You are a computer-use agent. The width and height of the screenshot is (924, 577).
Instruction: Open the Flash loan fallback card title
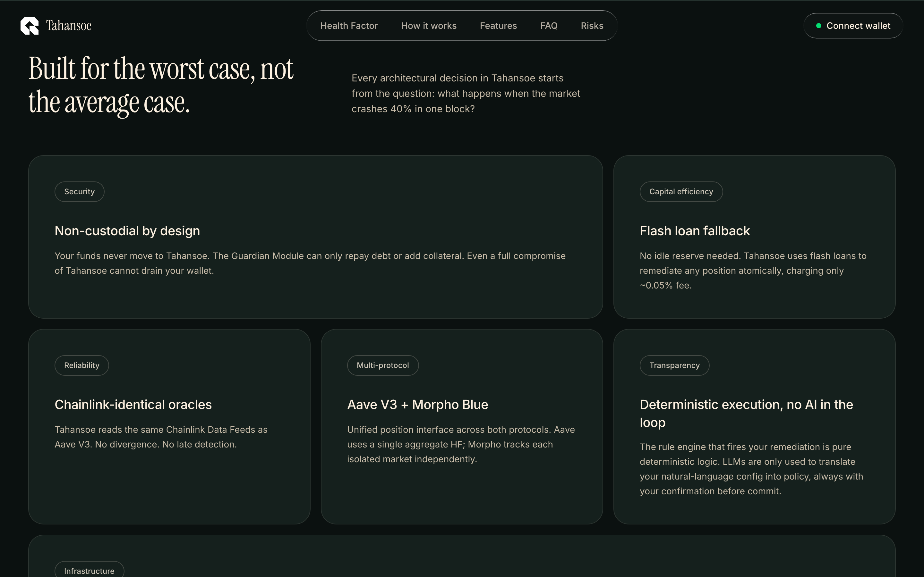tap(695, 231)
